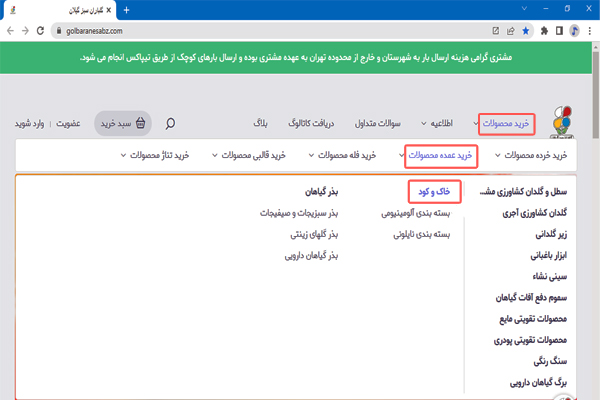Expand chevron beside خرید قالبی محصولات
Viewport: 600px width, 400px height.
tap(215, 155)
